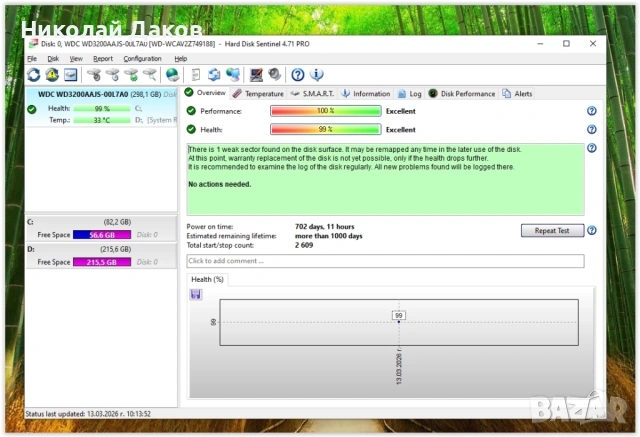
Task: Click help icon next to Repeat Test
Action: [591, 230]
